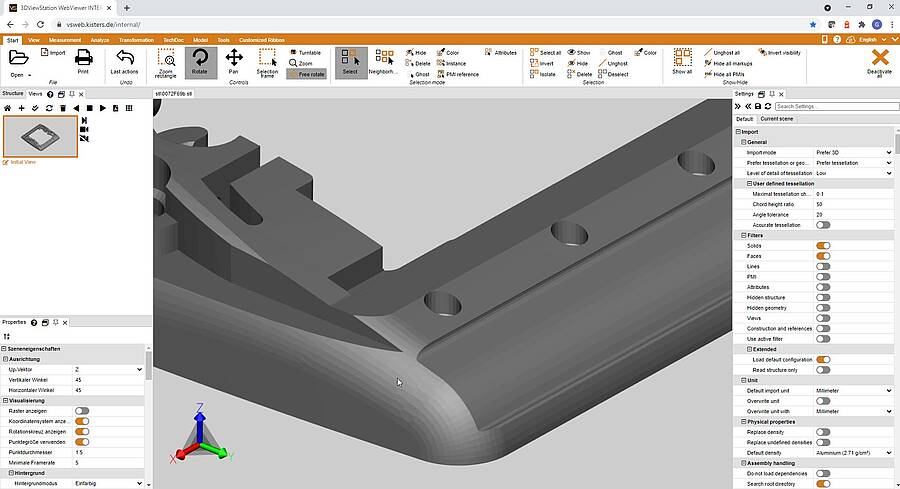The height and width of the screenshot is (489, 900).
Task: Click Isolate in the Selection group
Action: tap(543, 74)
